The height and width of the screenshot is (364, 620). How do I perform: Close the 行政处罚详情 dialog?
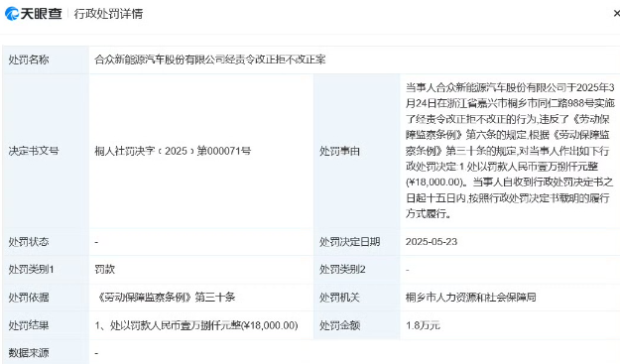(616, 14)
